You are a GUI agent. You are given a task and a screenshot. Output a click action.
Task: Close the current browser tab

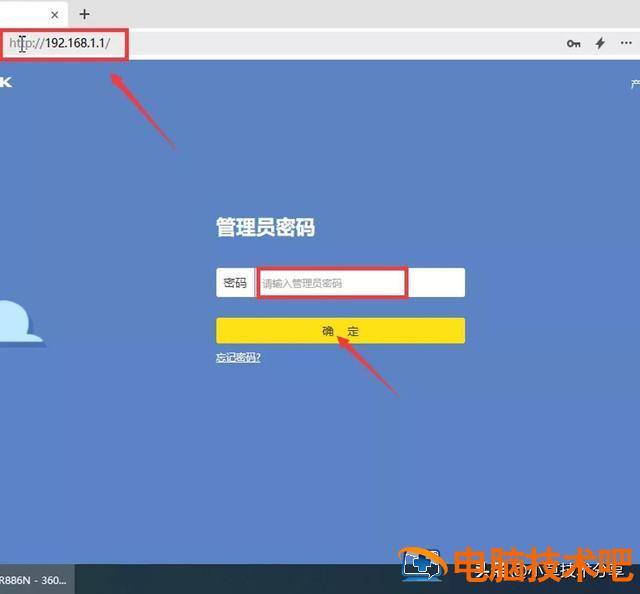pos(55,15)
